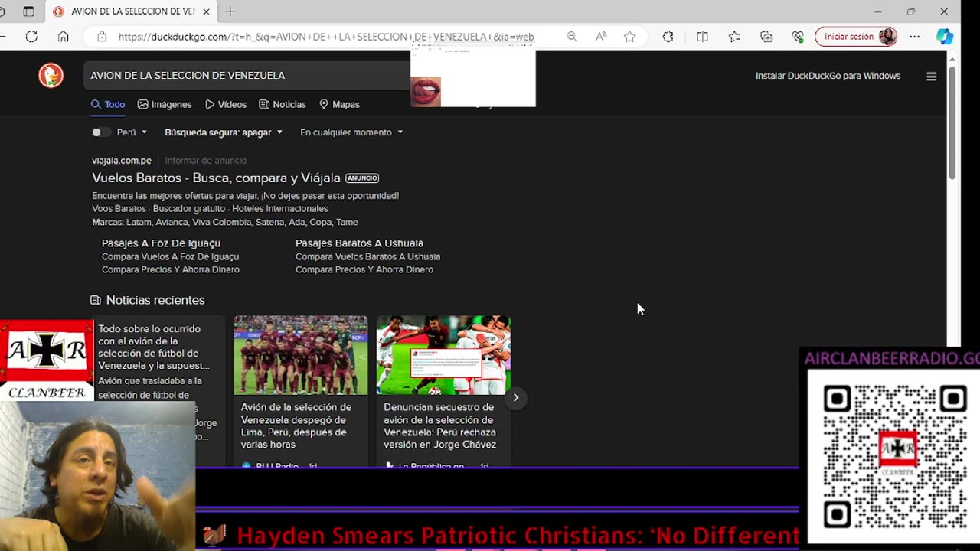The width and height of the screenshot is (980, 551).
Task: View site information lock icon
Action: point(101,37)
